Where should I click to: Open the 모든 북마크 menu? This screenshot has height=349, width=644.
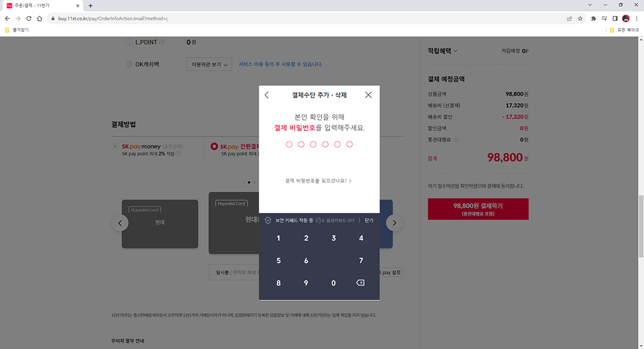click(x=626, y=30)
